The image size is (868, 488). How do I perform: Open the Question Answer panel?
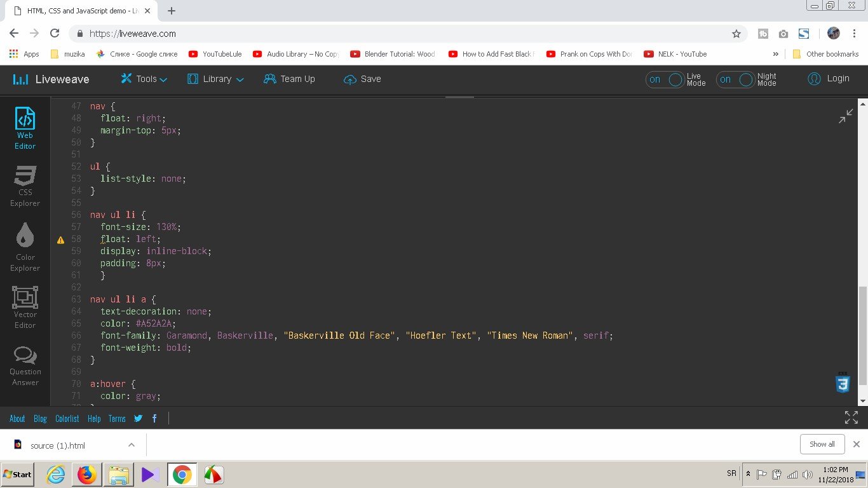[x=25, y=365]
